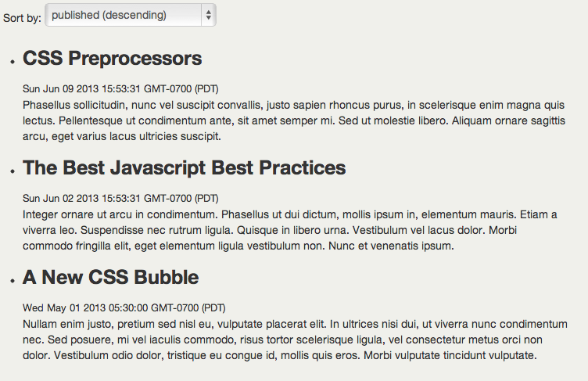The height and width of the screenshot is (381, 588).
Task: Click the paragraph starting with Integer ornare
Action: [x=290, y=230]
